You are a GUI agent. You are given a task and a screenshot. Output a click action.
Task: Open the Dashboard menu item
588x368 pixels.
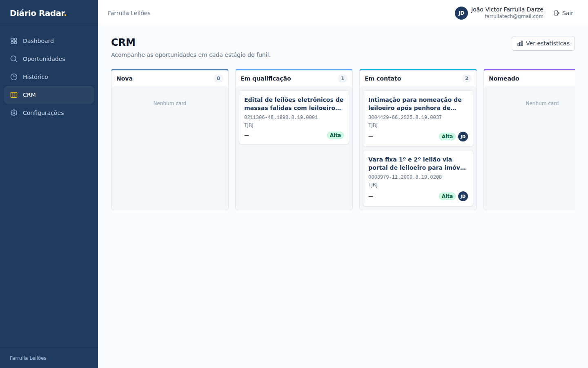(x=49, y=41)
